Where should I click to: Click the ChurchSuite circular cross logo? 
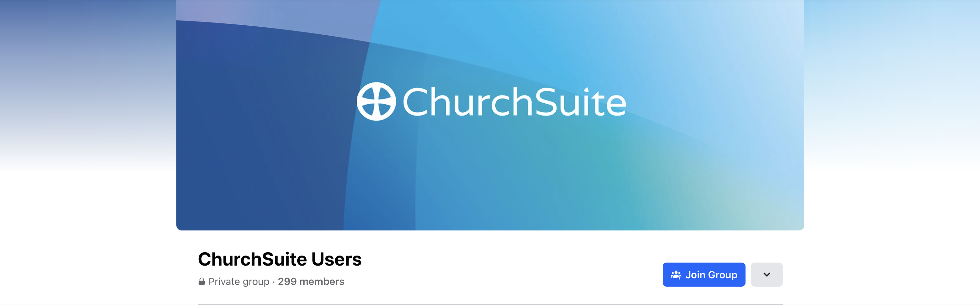pyautogui.click(x=376, y=101)
